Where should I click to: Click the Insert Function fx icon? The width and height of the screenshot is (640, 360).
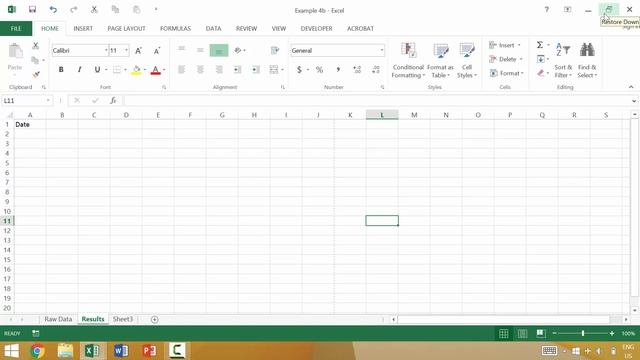[x=113, y=100]
